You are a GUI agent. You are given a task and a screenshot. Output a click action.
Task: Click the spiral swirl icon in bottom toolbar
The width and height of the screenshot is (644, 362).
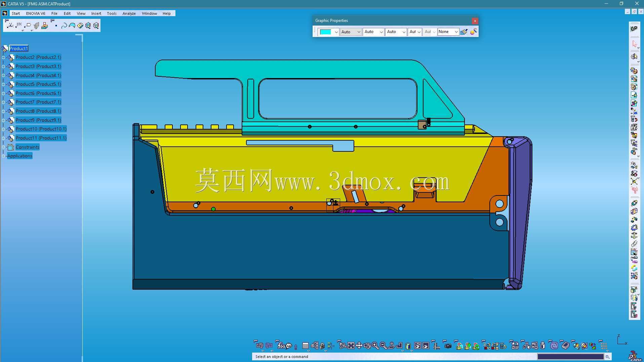click(554, 346)
